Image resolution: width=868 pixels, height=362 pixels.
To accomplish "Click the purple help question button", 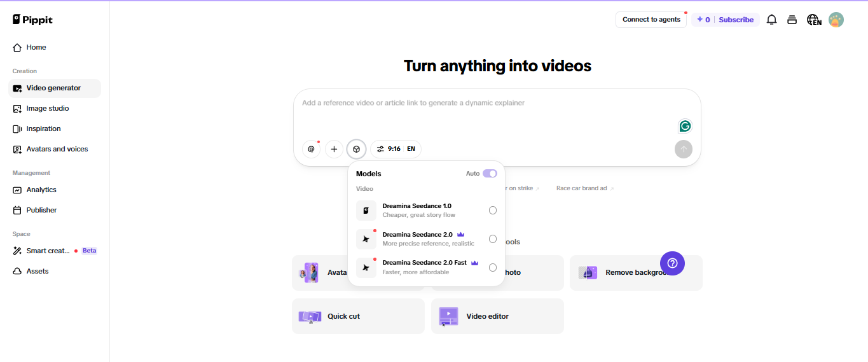I will [x=672, y=263].
